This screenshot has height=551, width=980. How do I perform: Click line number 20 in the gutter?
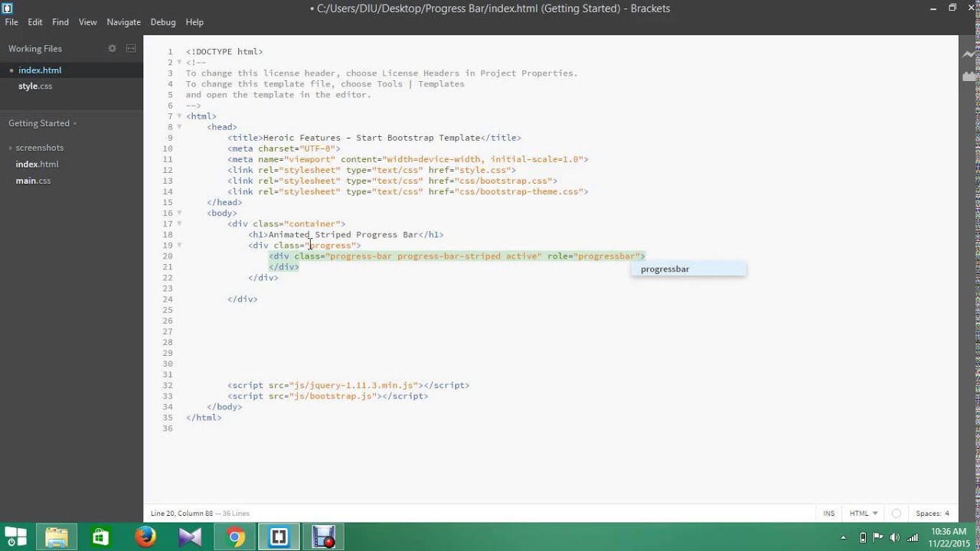168,256
